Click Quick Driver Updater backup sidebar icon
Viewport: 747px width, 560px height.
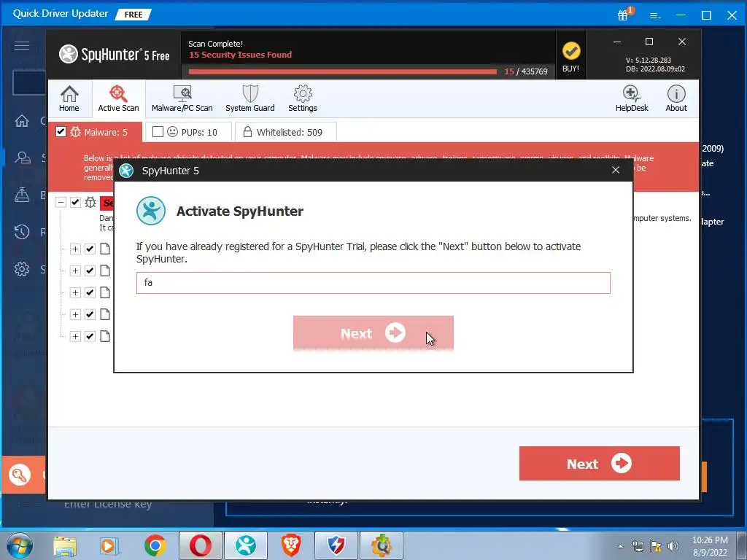tap(22, 195)
